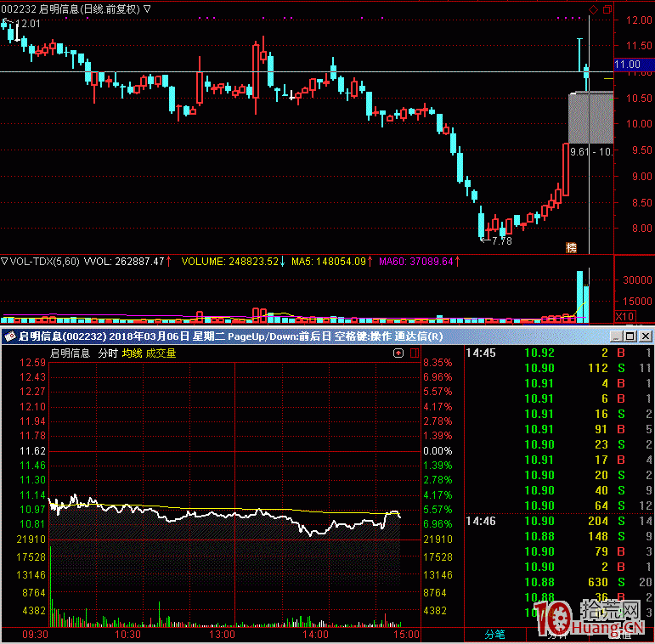The width and height of the screenshot is (655, 644).
Task: Click the 启明信息 stock name in intraday header
Action: pos(71,353)
